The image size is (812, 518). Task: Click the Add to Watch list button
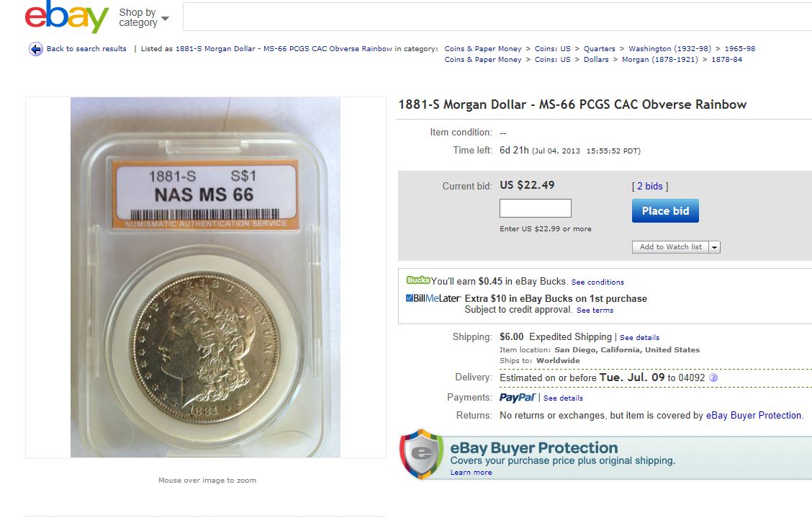pyautogui.click(x=671, y=247)
